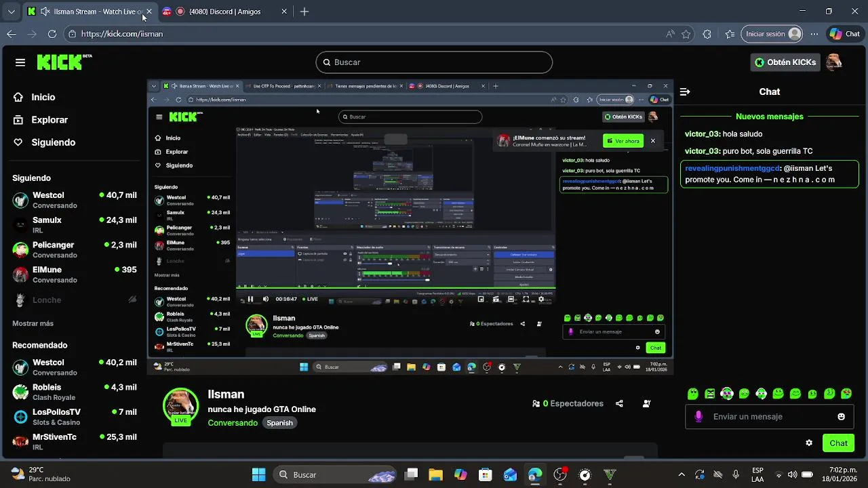Open a new browser tab with plus
This screenshot has width=868, height=488.
pyautogui.click(x=304, y=12)
